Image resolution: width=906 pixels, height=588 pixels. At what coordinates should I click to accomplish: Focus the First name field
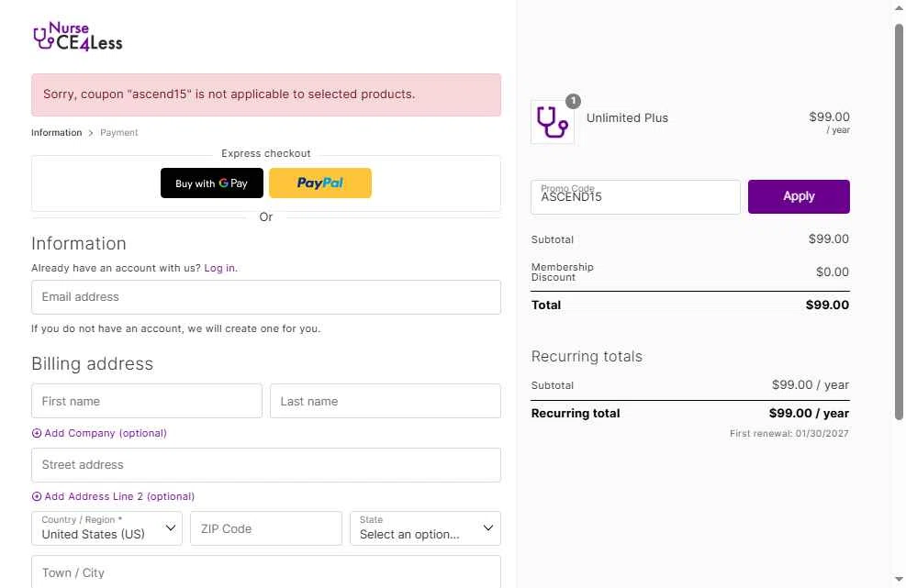click(x=147, y=401)
